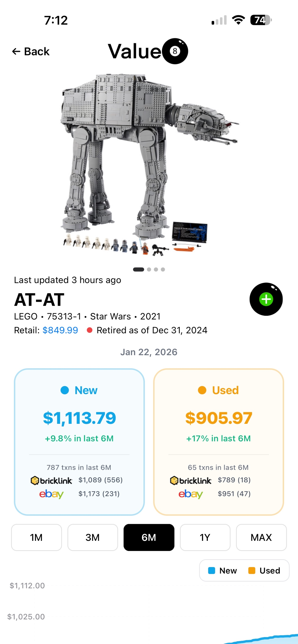Open the retail price $849.99 link

pos(60,330)
